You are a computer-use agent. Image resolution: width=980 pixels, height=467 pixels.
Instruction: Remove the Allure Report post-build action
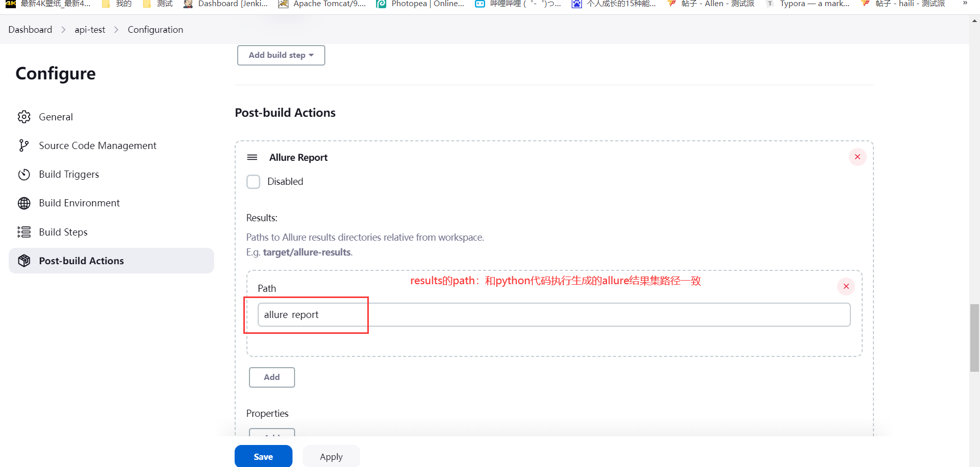point(858,157)
